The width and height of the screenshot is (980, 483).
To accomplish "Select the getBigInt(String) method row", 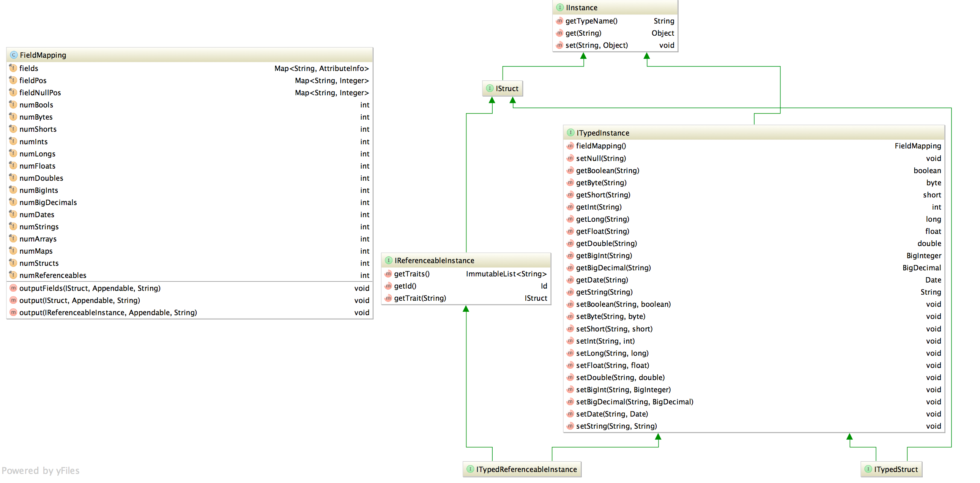I will pyautogui.click(x=604, y=256).
